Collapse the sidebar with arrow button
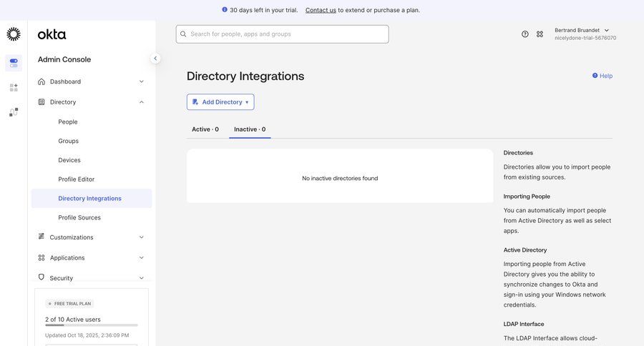Viewport: 644px width, 346px height. pyautogui.click(x=155, y=59)
